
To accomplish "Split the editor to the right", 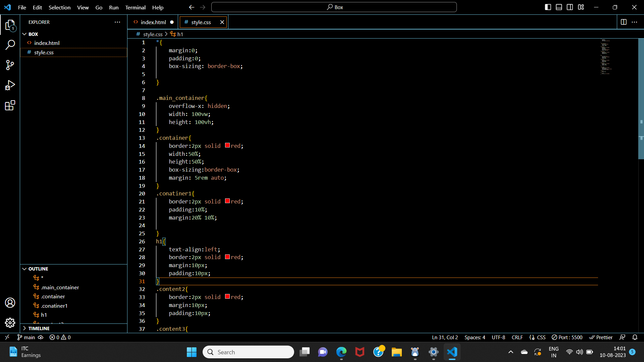I will coord(624,22).
